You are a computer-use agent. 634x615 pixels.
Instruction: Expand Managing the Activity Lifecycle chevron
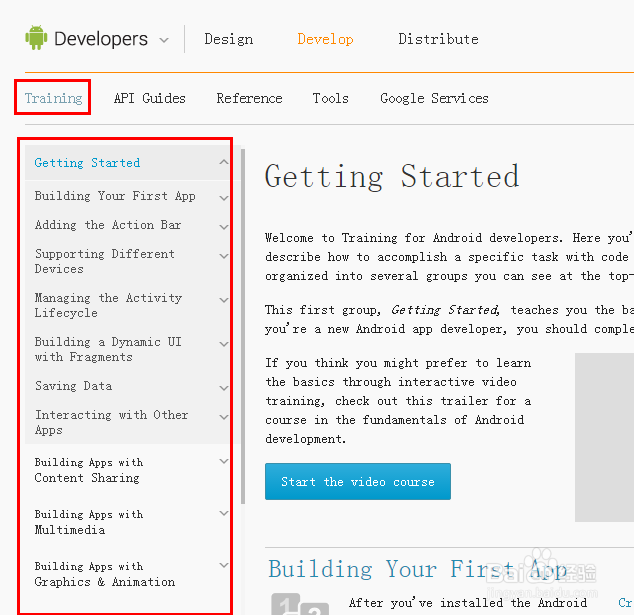224,300
